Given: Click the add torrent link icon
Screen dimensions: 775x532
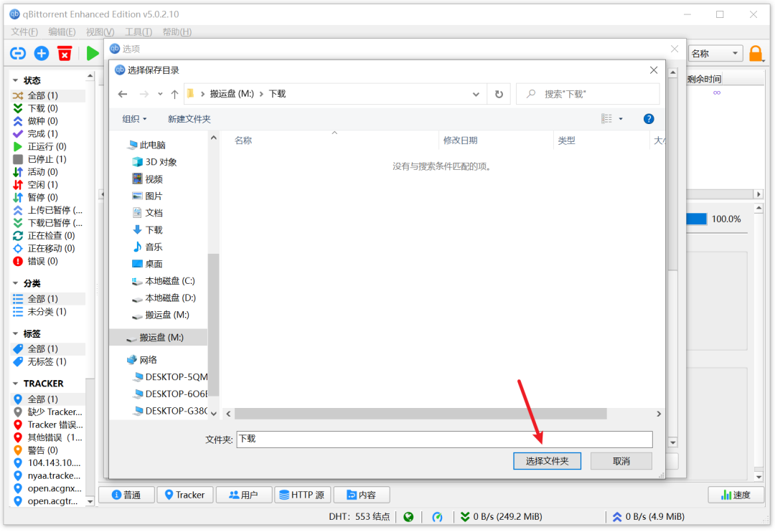Looking at the screenshot, I should 18,53.
